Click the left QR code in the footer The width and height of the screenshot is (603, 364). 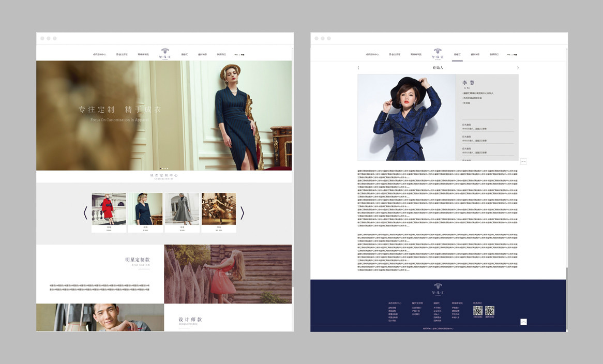pos(478,310)
